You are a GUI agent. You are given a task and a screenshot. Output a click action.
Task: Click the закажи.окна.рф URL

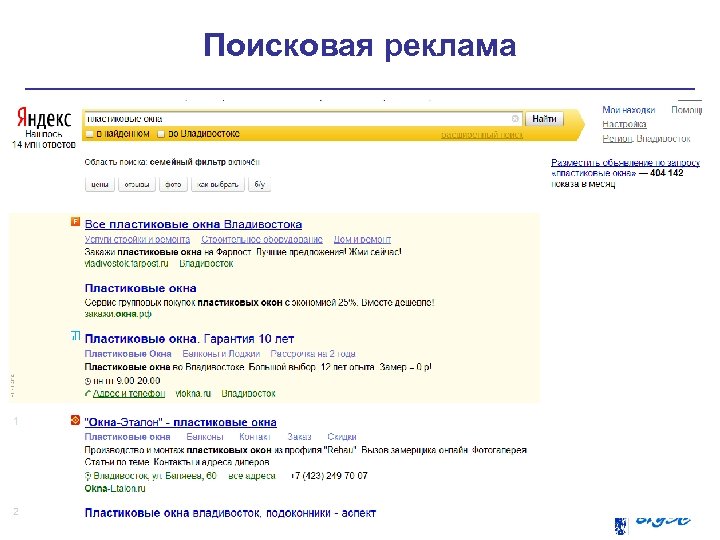118,314
